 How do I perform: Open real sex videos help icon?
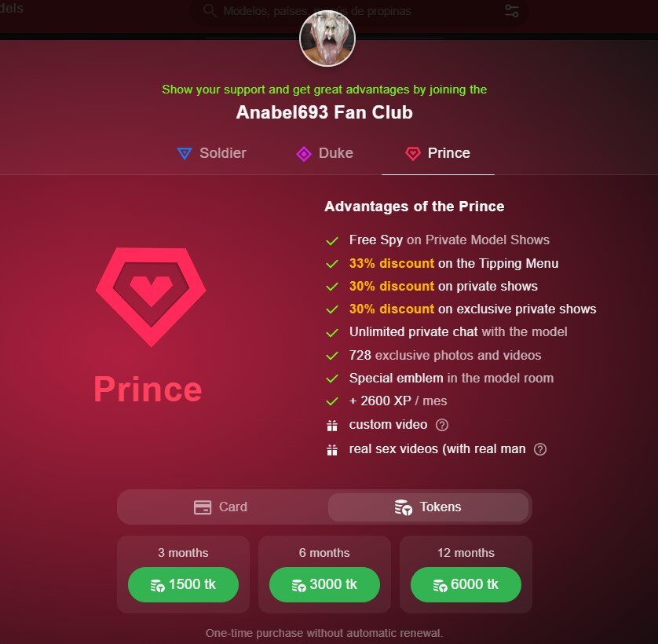[540, 449]
